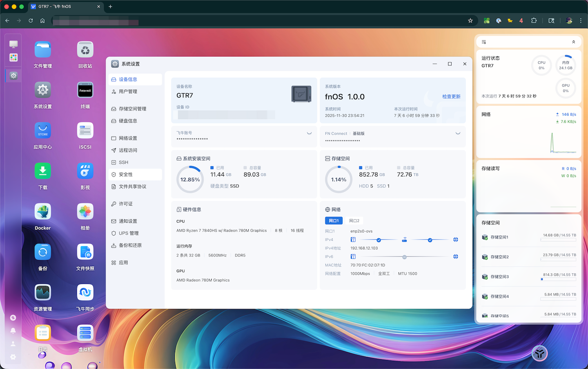Collapse the widget panel with double chevron

tap(573, 42)
